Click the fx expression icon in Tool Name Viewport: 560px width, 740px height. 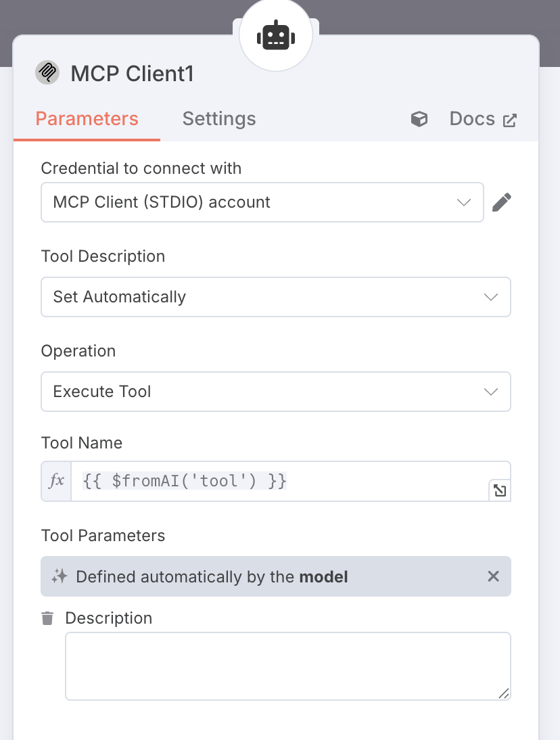[x=57, y=481]
